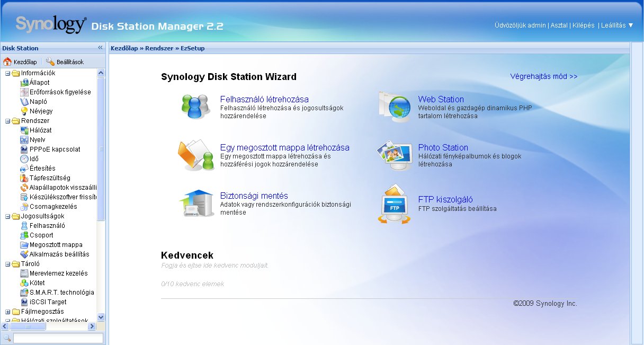
Task: Click the sidebar search input field
Action: (58, 338)
